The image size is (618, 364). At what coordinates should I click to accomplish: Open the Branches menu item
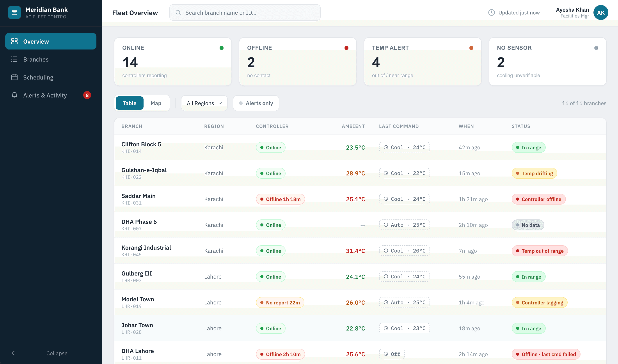pyautogui.click(x=51, y=59)
